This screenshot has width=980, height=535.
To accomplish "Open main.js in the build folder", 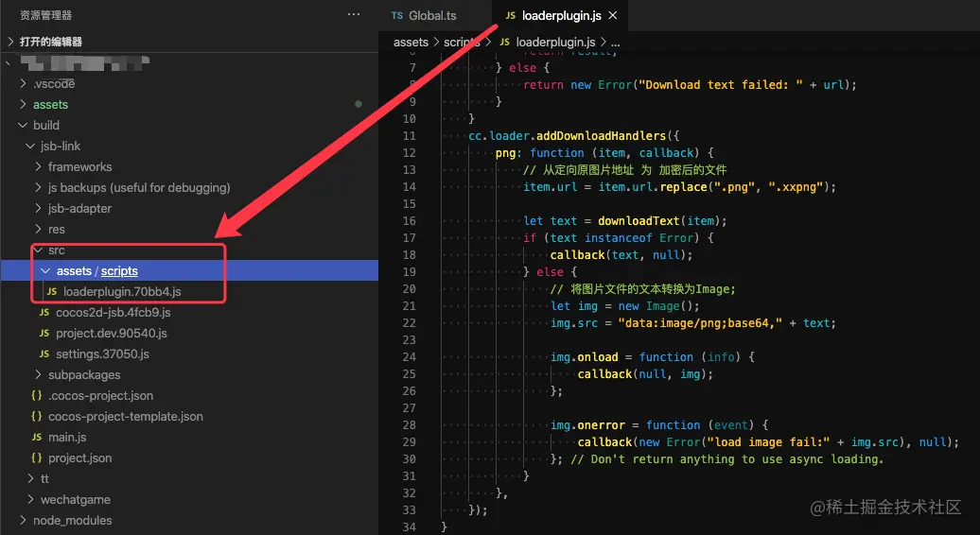I will point(67,437).
